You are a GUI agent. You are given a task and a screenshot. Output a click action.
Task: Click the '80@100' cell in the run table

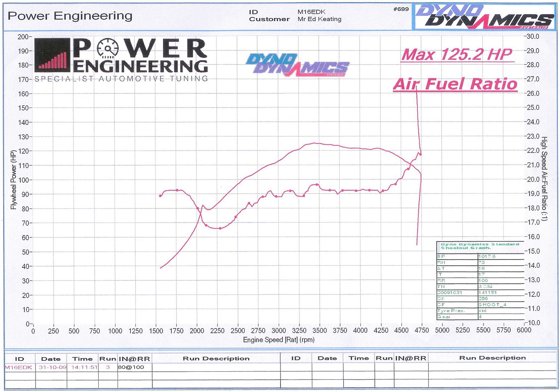pyautogui.click(x=131, y=367)
